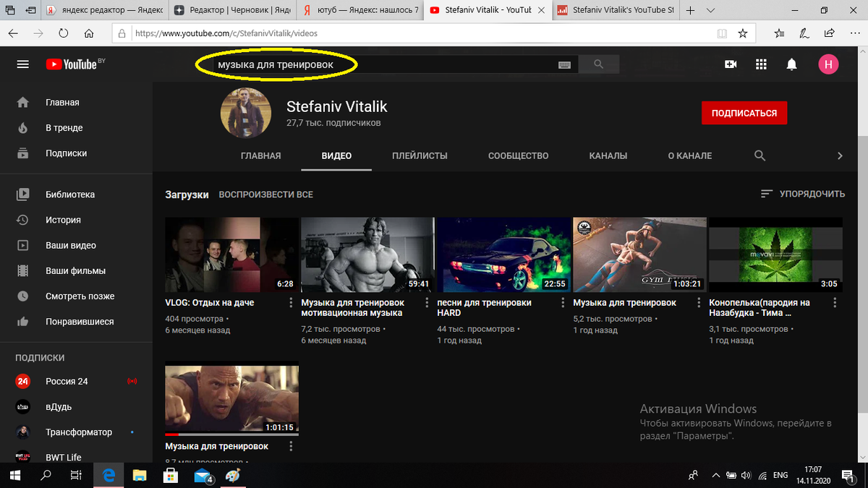Screen dimensions: 868x488
Task: Open the YouTube apps grid
Action: click(x=761, y=64)
